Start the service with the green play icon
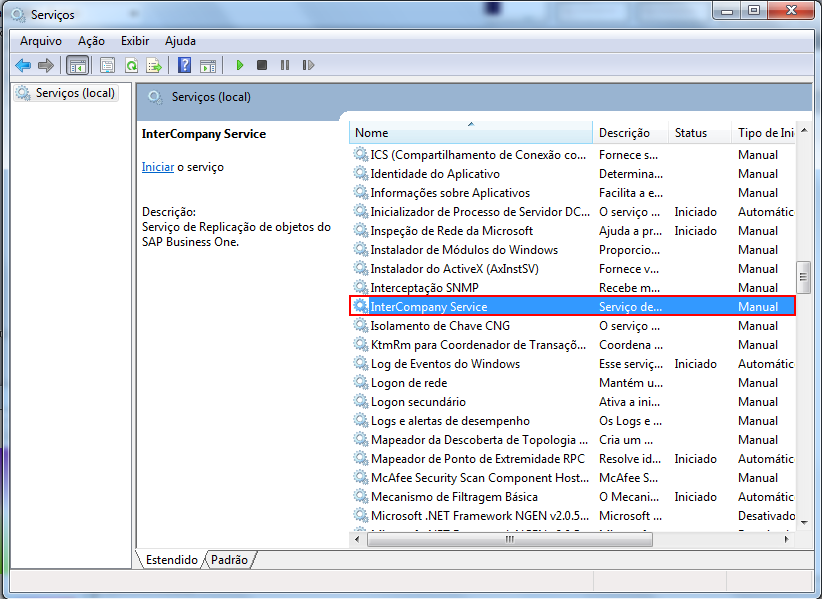Screen dimensions: 822x599 click(x=240, y=65)
